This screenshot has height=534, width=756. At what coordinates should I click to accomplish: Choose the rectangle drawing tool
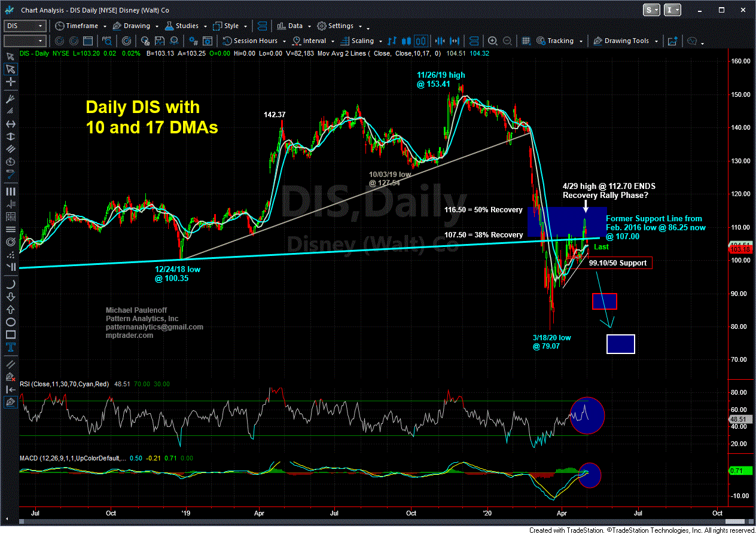point(10,334)
